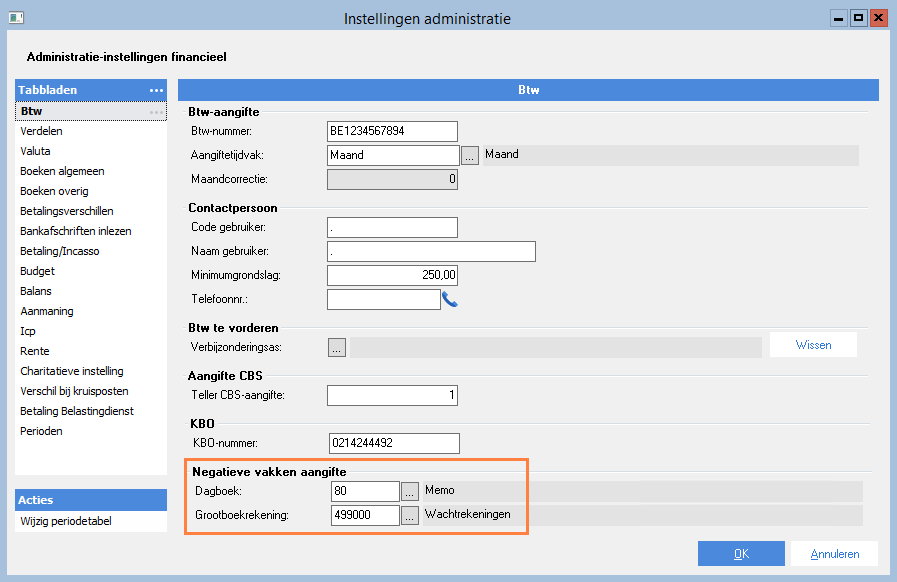Open Dagboek lookup button
Viewport: 897px width, 582px height.
pos(410,491)
